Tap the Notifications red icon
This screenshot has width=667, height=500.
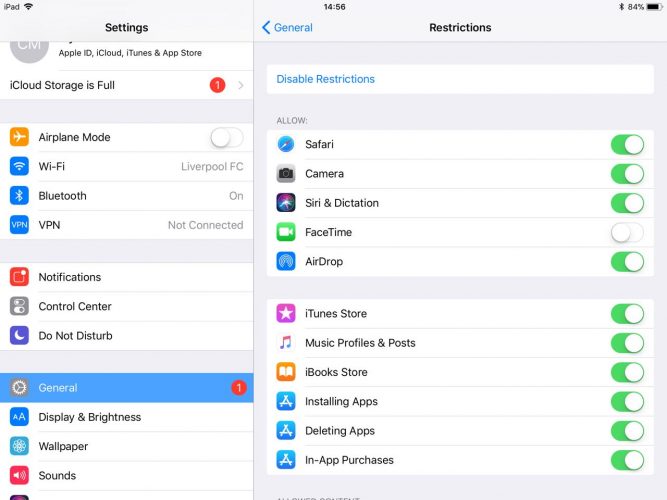pyautogui.click(x=19, y=277)
